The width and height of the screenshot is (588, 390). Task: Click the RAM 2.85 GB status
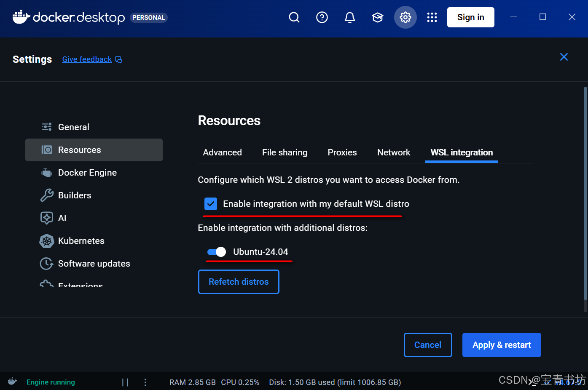click(193, 382)
